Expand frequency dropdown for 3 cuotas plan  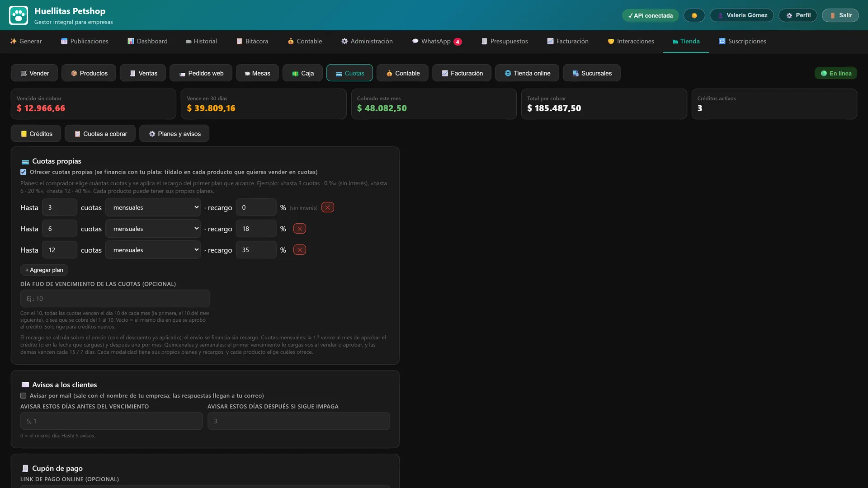154,207
